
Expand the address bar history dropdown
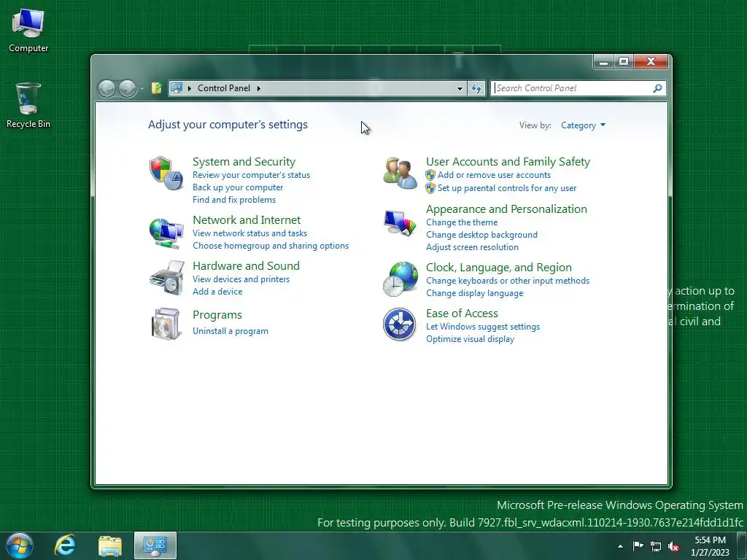coord(460,88)
